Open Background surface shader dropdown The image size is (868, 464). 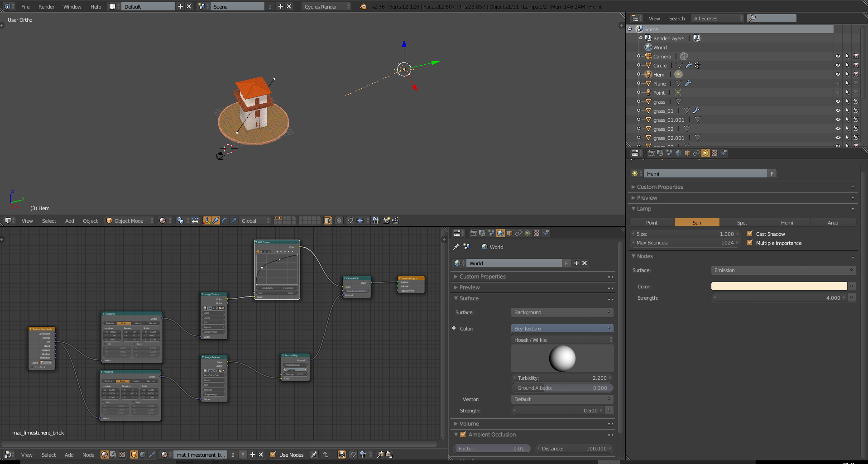coord(562,312)
